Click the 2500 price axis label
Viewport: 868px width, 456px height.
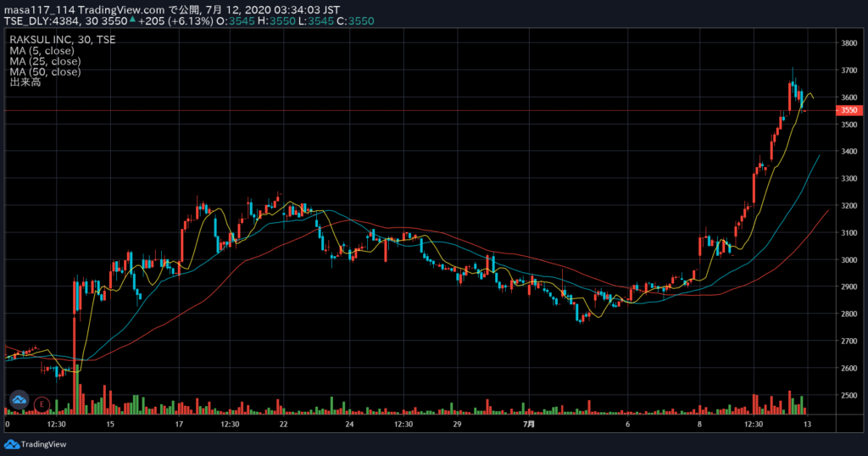tap(849, 396)
